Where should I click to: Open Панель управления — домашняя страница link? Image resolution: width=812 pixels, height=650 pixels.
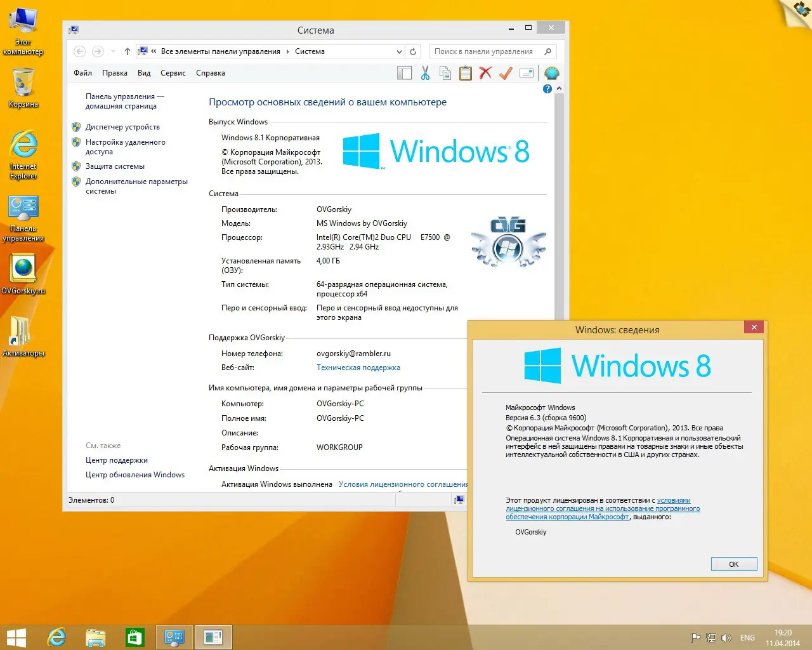[x=125, y=102]
